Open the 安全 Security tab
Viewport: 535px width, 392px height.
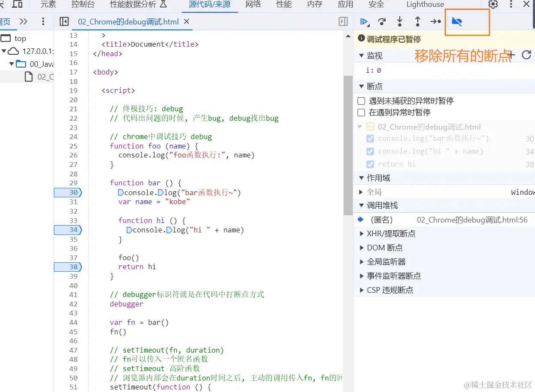[x=376, y=4]
